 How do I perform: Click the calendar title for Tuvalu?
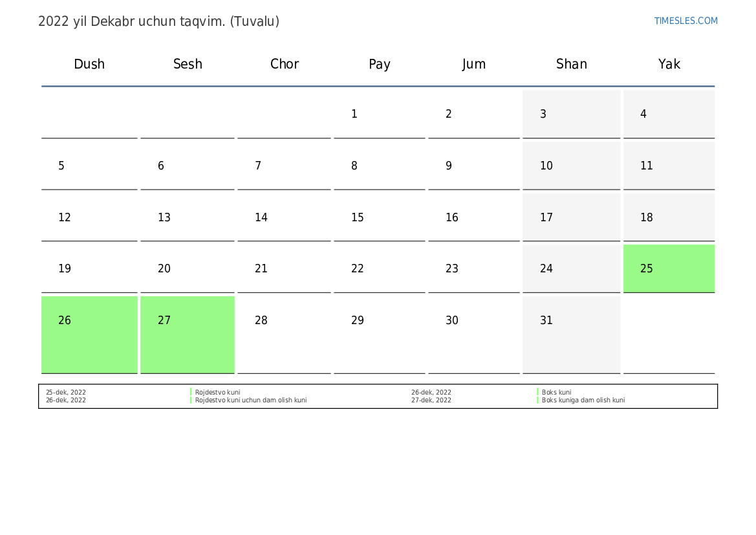(x=158, y=21)
